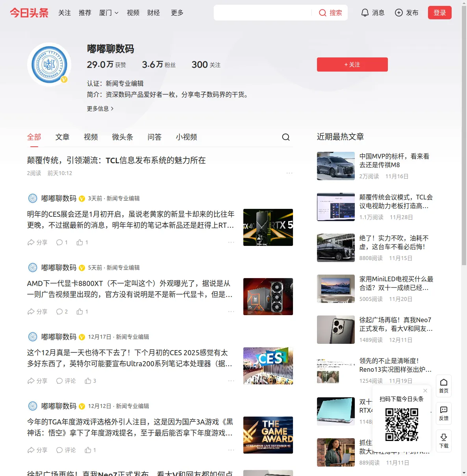This screenshot has height=476, width=467.
Task: Open hot article 徐起广场再临 真我Neo7
Action: (x=396, y=324)
